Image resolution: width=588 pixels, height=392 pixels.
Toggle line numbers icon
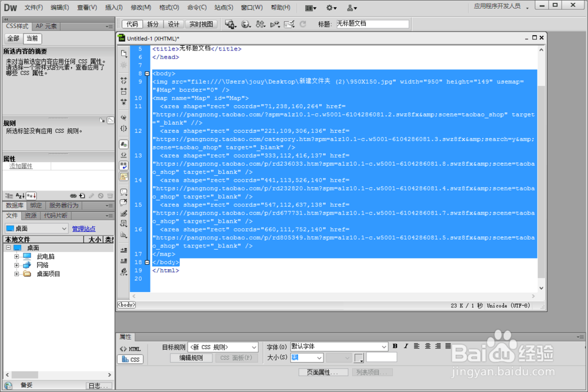tap(123, 145)
